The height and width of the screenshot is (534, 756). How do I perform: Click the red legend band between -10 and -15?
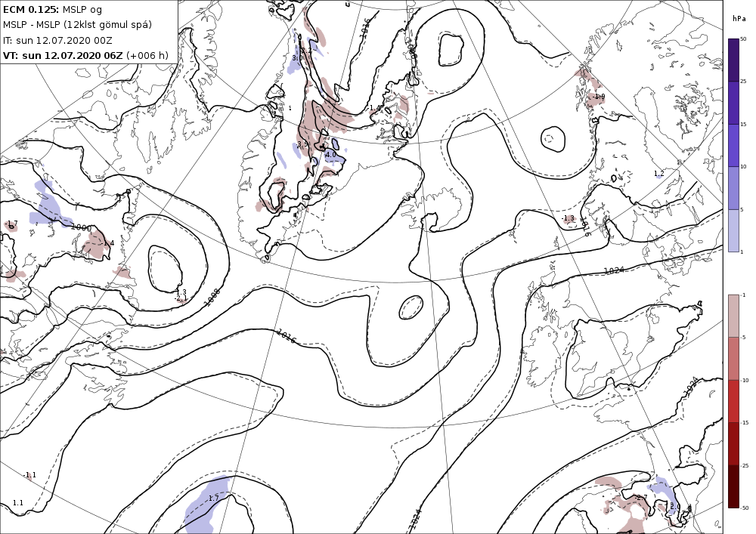click(x=733, y=401)
